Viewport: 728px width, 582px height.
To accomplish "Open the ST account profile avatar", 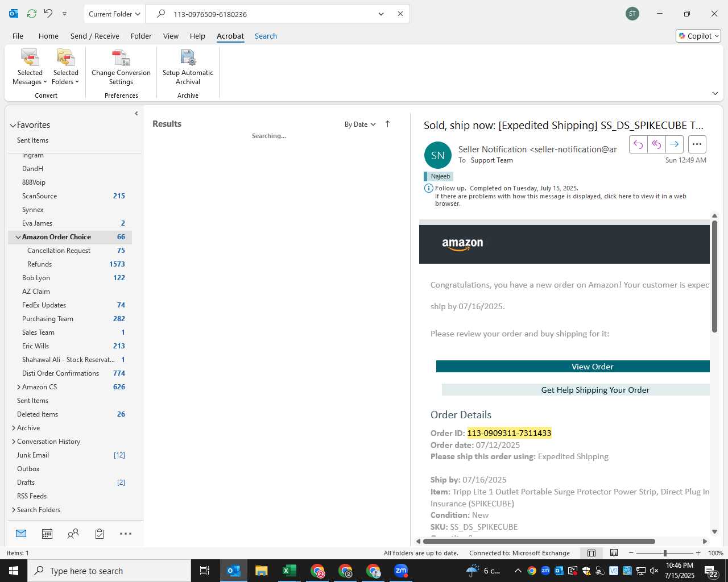I will (632, 14).
